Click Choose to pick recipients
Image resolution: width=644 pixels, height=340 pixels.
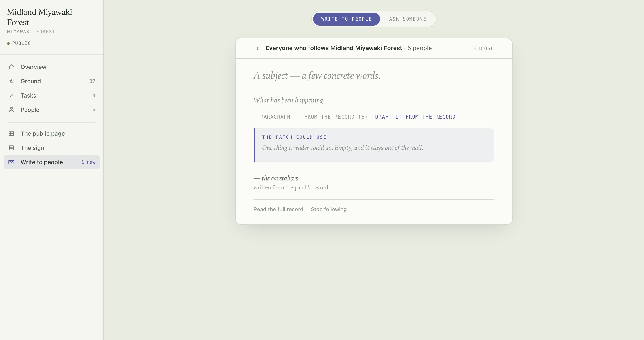(x=484, y=48)
